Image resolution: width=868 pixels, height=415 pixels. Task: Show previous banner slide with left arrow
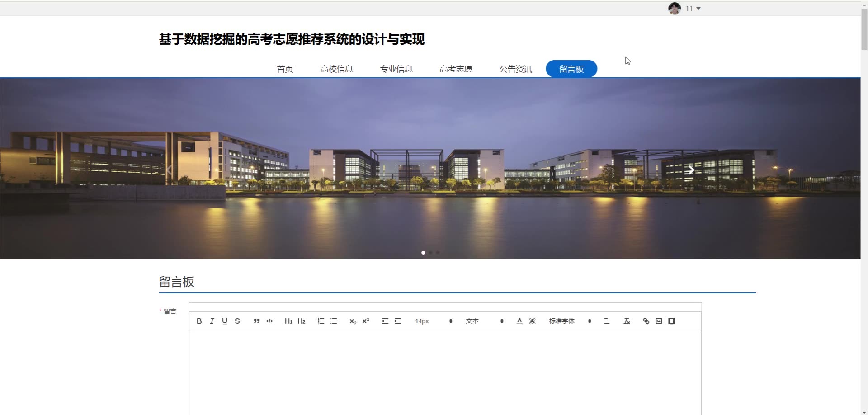tap(170, 170)
